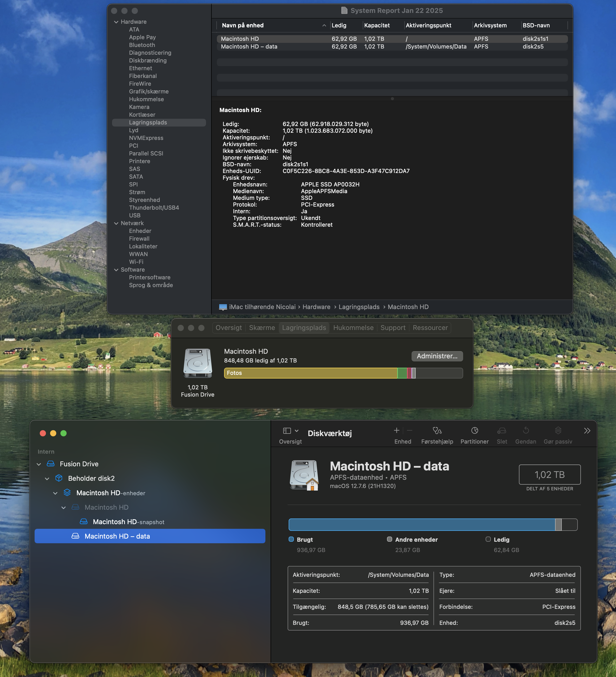The image size is (616, 677).
Task: Click the First Aid (Førstehjælp) stethoscope icon
Action: coord(437,430)
